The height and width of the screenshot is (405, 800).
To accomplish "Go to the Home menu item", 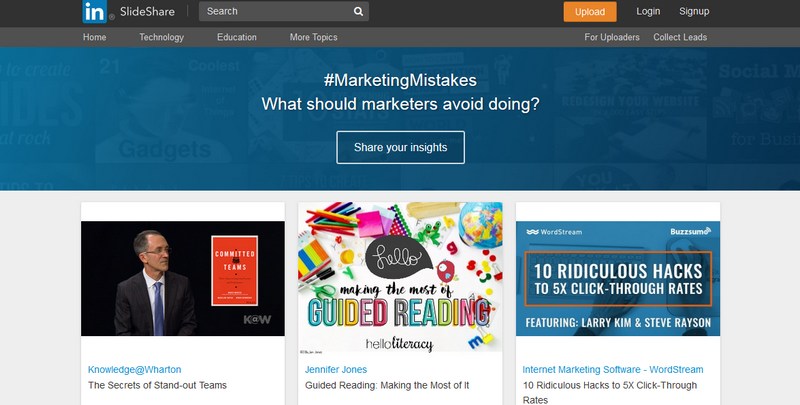I will tap(94, 37).
